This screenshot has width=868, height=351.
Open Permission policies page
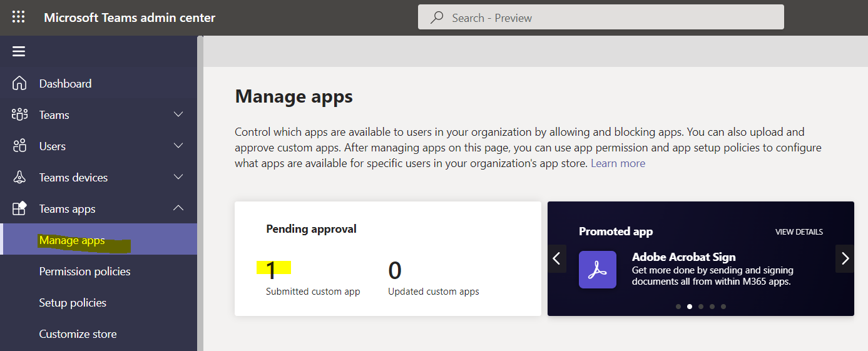[x=84, y=271]
